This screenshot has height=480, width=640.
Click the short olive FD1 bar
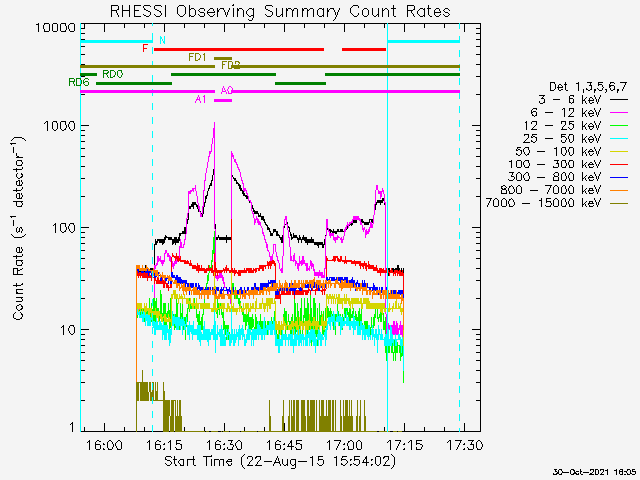pyautogui.click(x=223, y=58)
